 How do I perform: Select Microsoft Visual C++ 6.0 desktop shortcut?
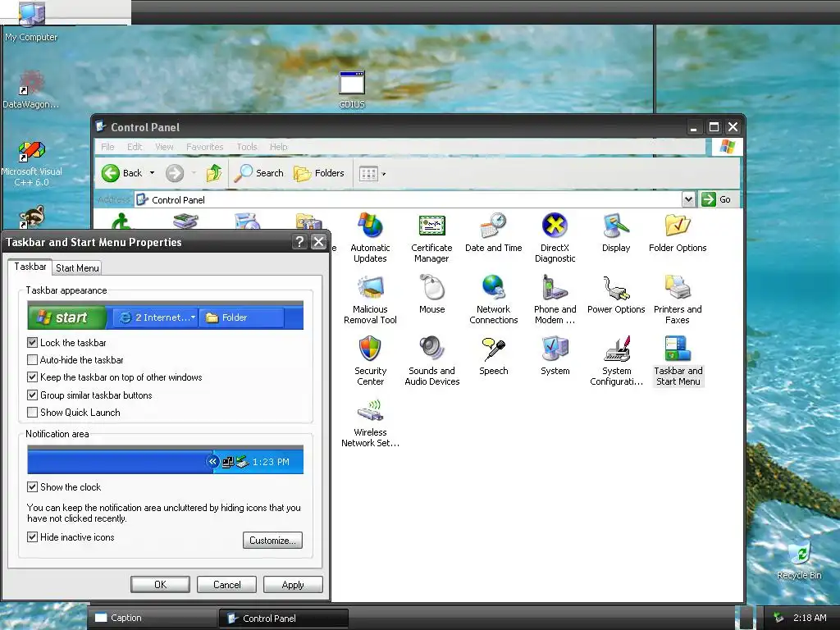point(31,164)
